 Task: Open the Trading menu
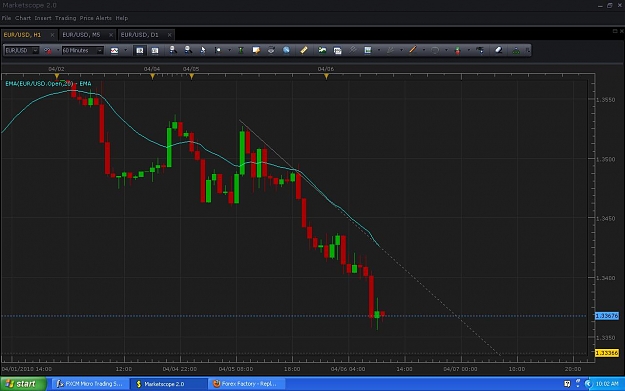click(65, 18)
